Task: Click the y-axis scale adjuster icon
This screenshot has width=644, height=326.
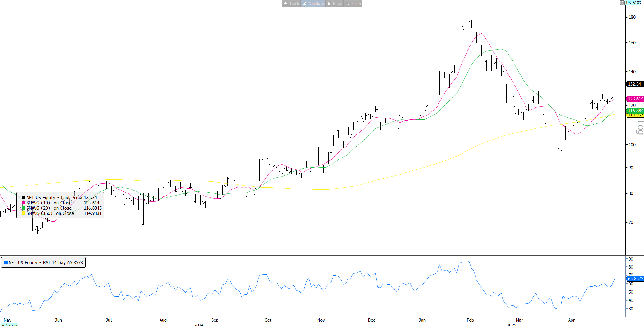Action: [622, 3]
